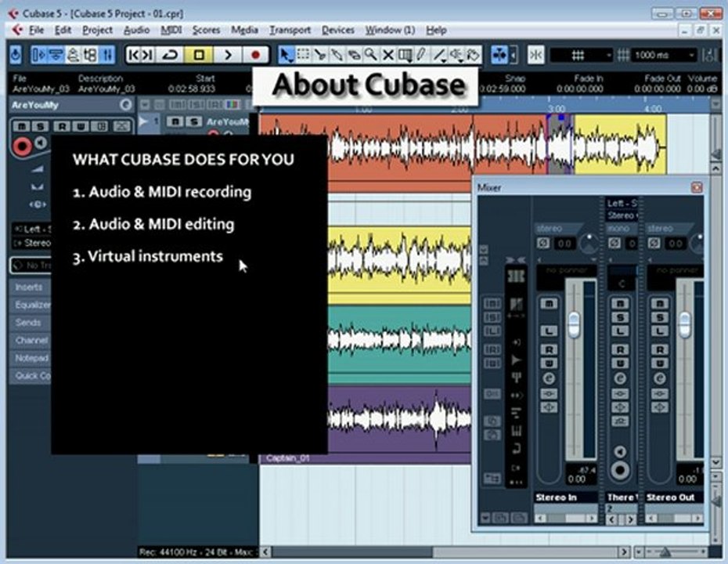The width and height of the screenshot is (728, 564).
Task: Solo AreYouMy track in the inspector
Action: [41, 126]
